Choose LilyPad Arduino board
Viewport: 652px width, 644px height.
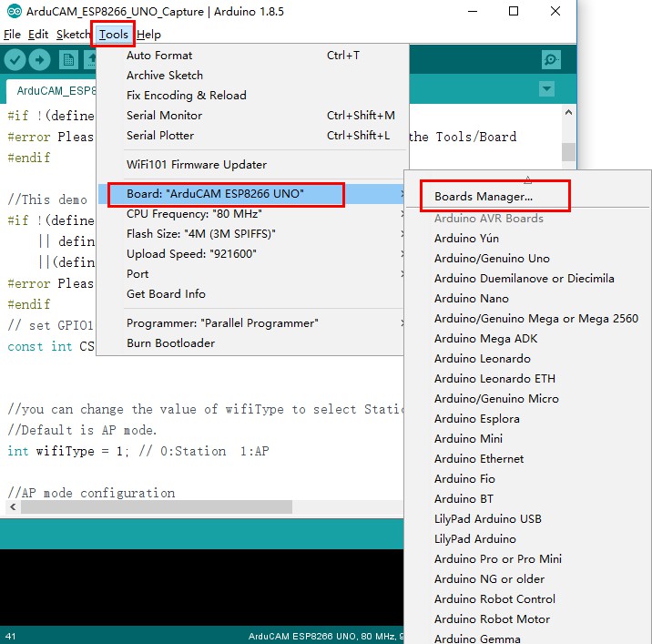[528, 538]
